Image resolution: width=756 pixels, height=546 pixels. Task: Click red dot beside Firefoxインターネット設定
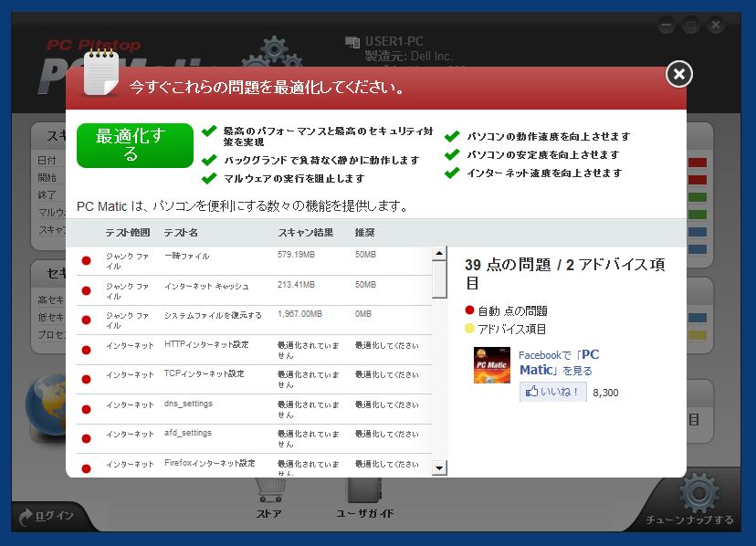(x=87, y=468)
